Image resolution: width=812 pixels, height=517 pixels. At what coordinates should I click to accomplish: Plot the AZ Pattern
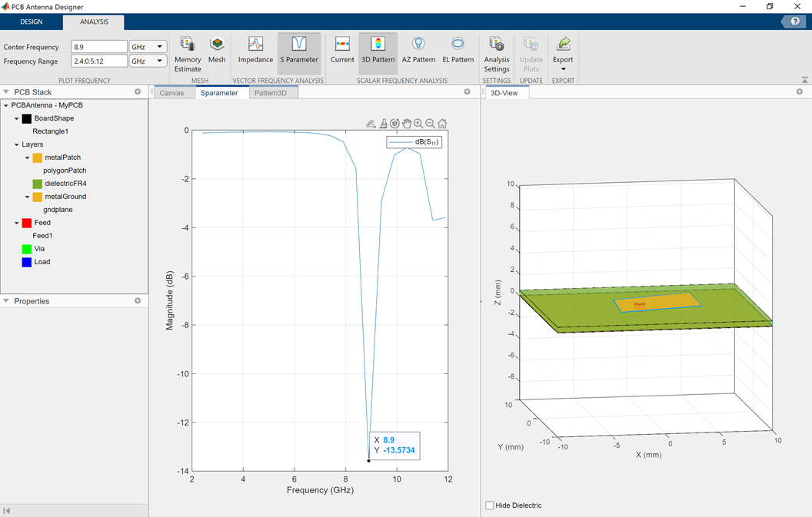tap(418, 50)
